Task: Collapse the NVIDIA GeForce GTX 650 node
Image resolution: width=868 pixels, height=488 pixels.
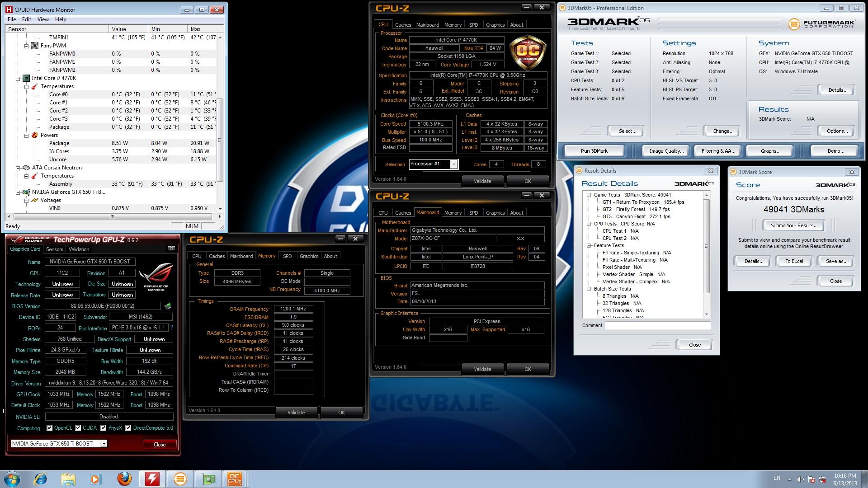Action: click(x=18, y=192)
